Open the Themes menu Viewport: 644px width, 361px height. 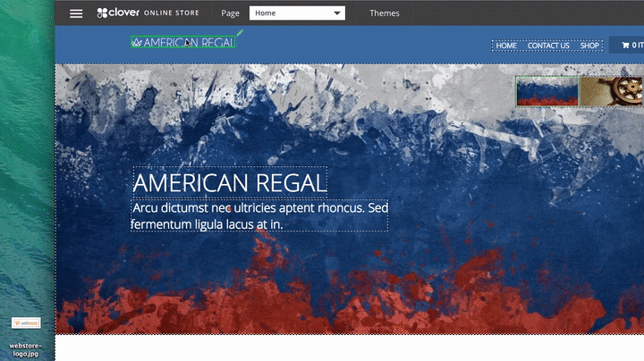385,13
